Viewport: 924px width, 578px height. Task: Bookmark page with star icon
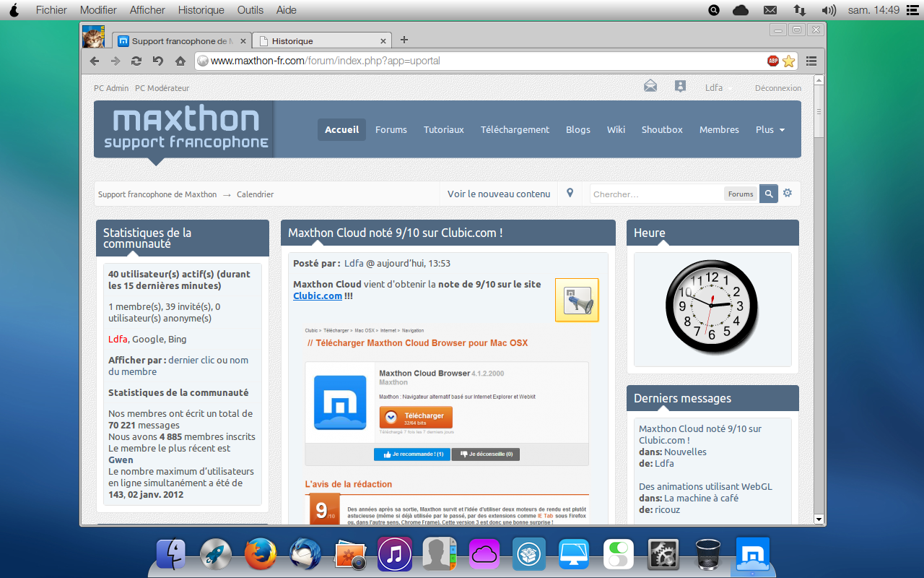pos(789,61)
